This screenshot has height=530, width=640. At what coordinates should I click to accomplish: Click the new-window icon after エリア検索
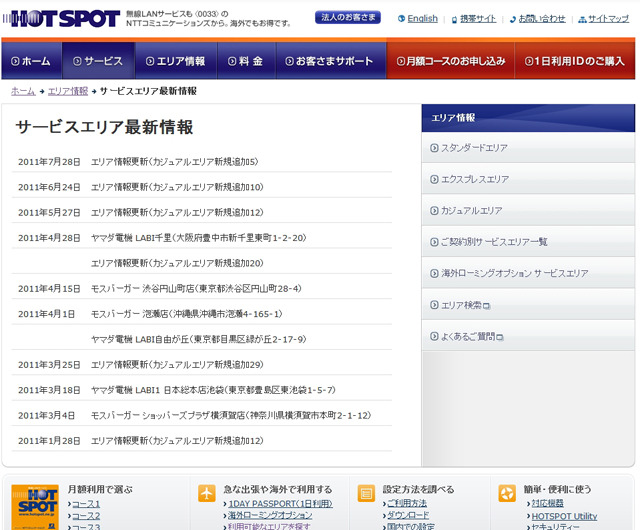pos(487,306)
